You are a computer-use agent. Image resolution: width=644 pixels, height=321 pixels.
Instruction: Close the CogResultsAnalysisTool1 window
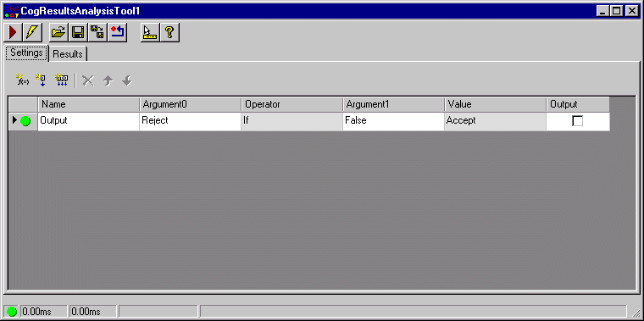tap(631, 11)
